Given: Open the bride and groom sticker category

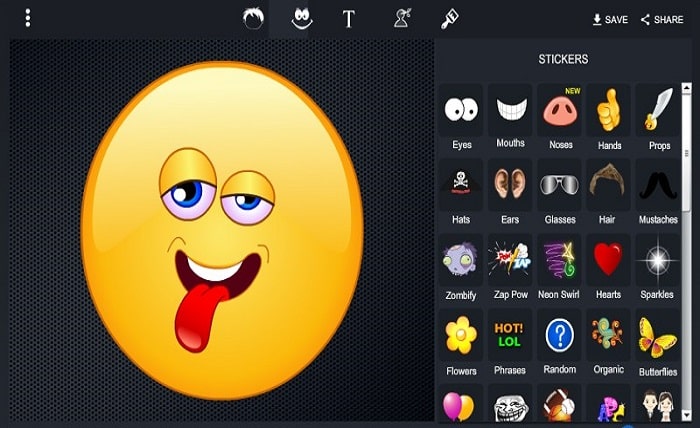Looking at the screenshot, I should coord(658,403).
